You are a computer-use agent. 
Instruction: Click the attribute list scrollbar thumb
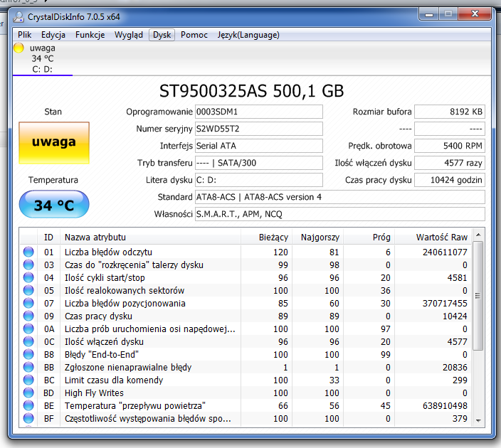pos(478,296)
